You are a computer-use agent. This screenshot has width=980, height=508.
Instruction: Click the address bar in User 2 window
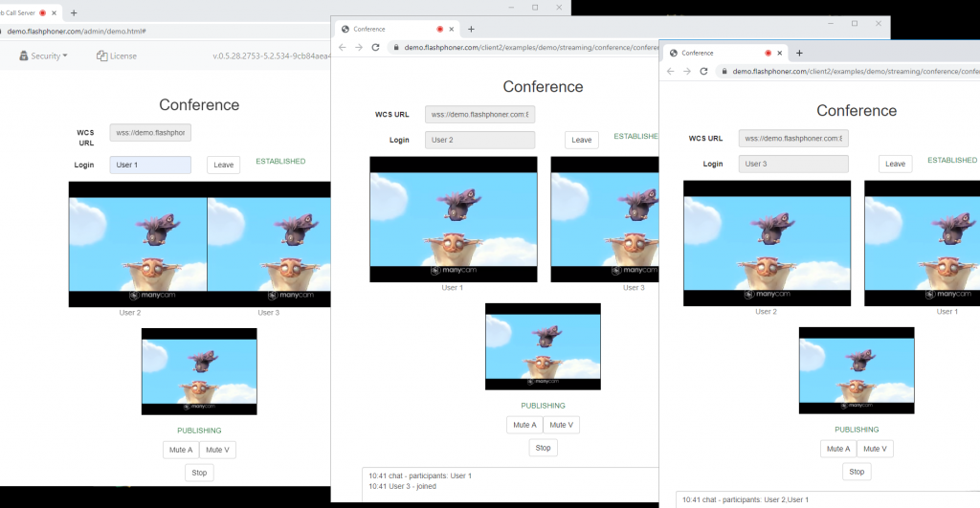[x=523, y=47]
